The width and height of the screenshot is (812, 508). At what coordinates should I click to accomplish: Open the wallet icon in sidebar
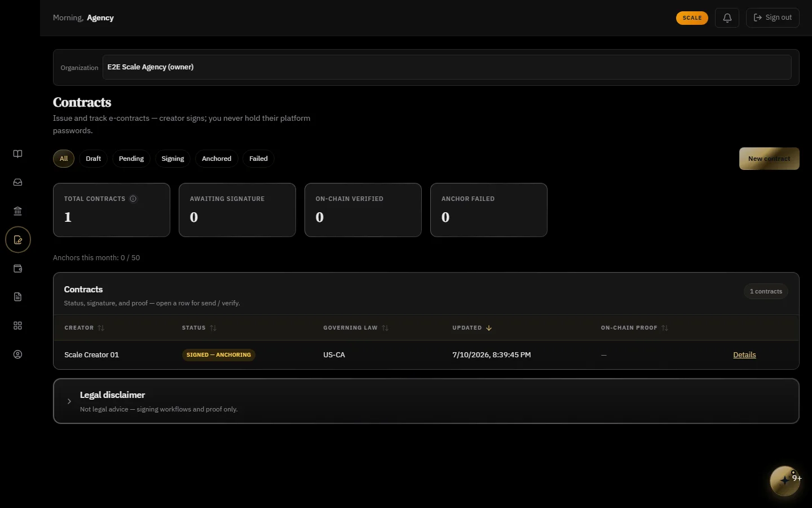pyautogui.click(x=17, y=269)
